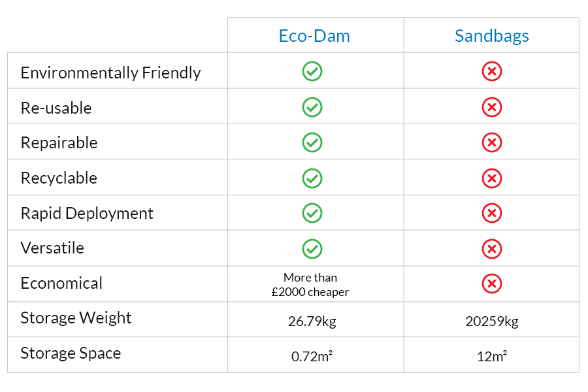Click the Sandbags Recyclable red cross

491,177
